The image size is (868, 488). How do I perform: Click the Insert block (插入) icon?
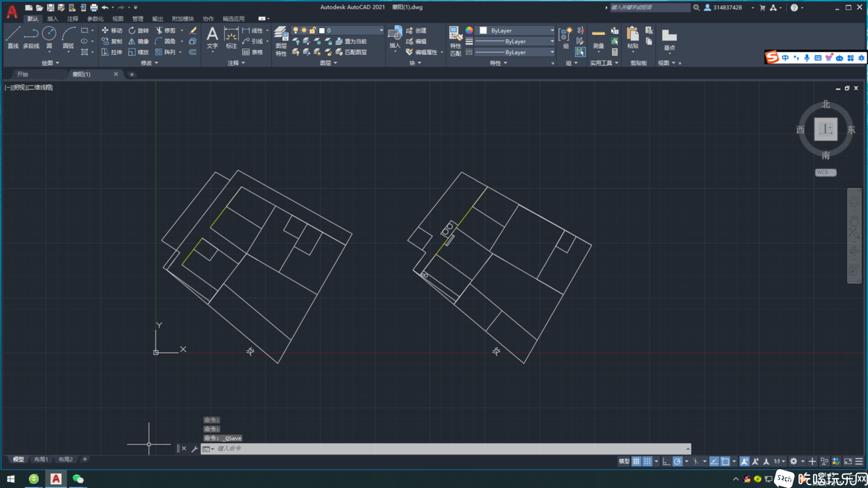click(x=395, y=38)
